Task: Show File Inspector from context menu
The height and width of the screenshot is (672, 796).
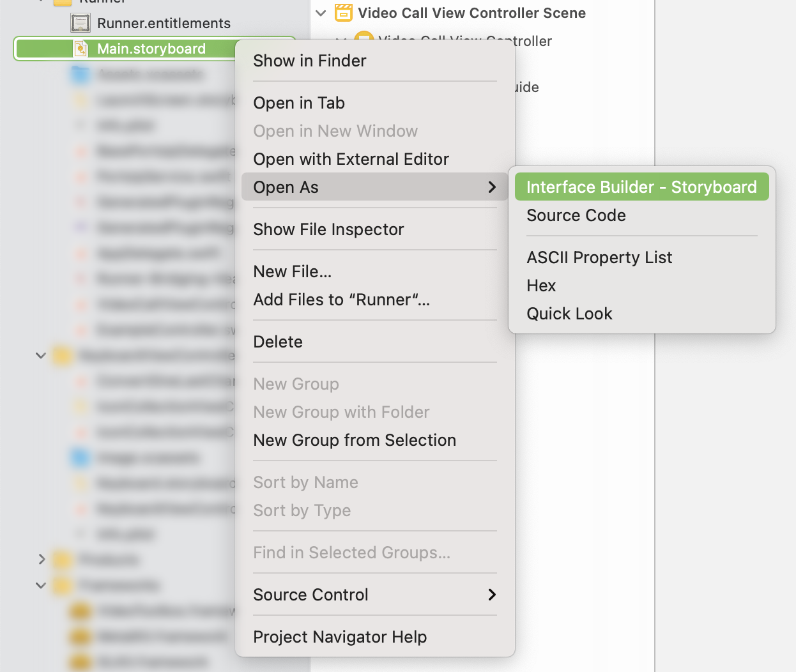Action: pyautogui.click(x=328, y=229)
